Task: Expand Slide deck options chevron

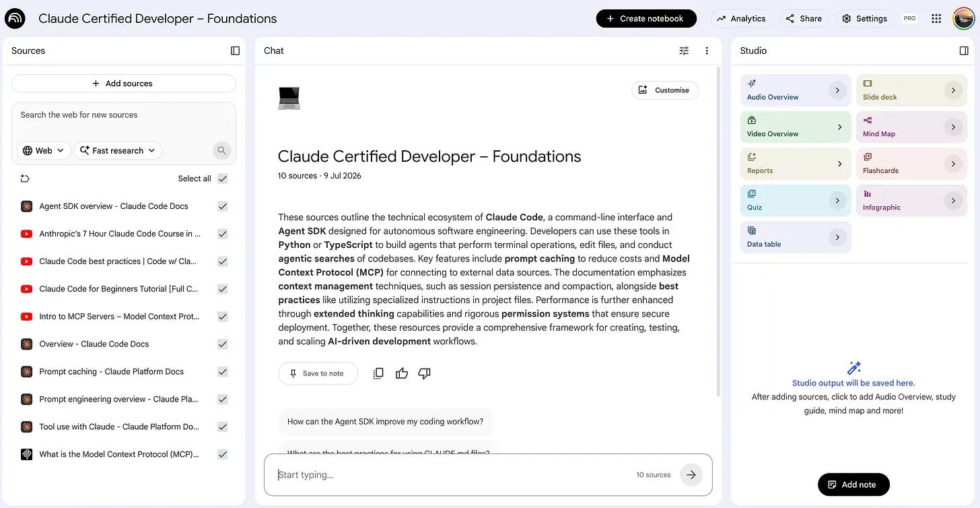Action: pyautogui.click(x=953, y=90)
